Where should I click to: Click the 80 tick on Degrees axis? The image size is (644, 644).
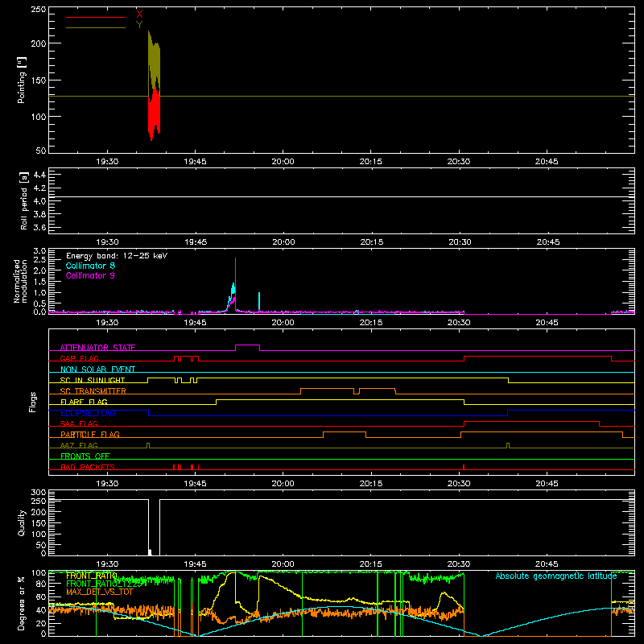(41, 584)
